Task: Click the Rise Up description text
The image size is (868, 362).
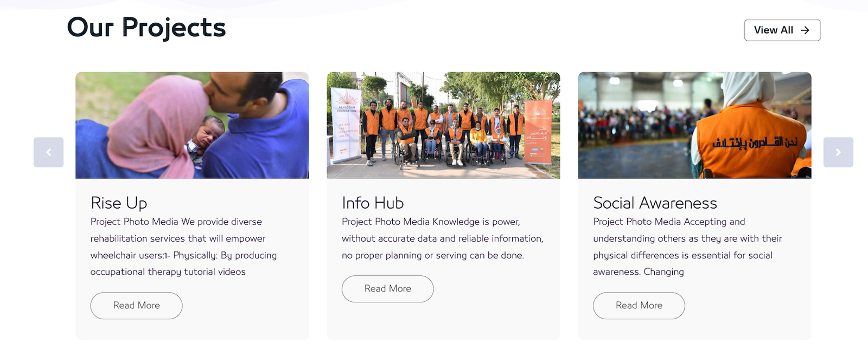Action: [x=183, y=247]
